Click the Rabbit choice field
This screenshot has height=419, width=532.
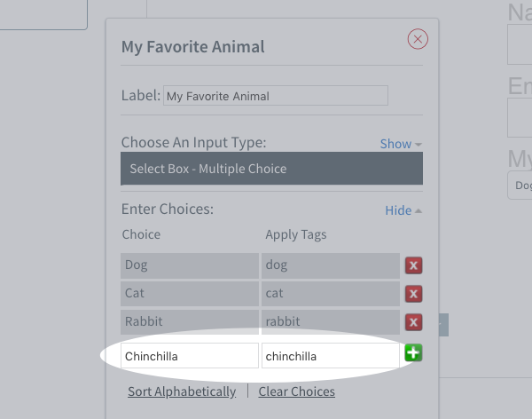point(189,321)
